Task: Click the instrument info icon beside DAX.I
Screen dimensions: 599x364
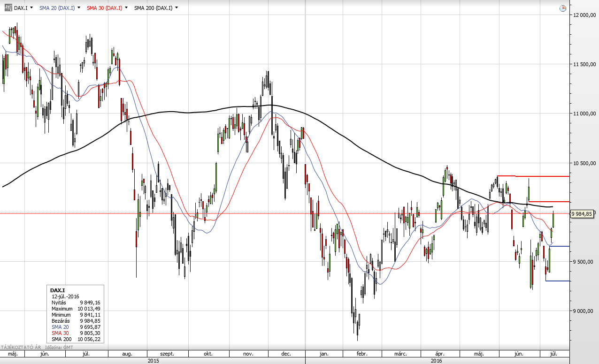Action: (8, 8)
